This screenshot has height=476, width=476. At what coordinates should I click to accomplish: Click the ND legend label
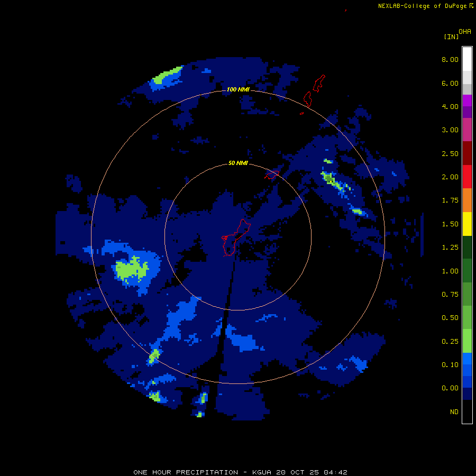454,412
